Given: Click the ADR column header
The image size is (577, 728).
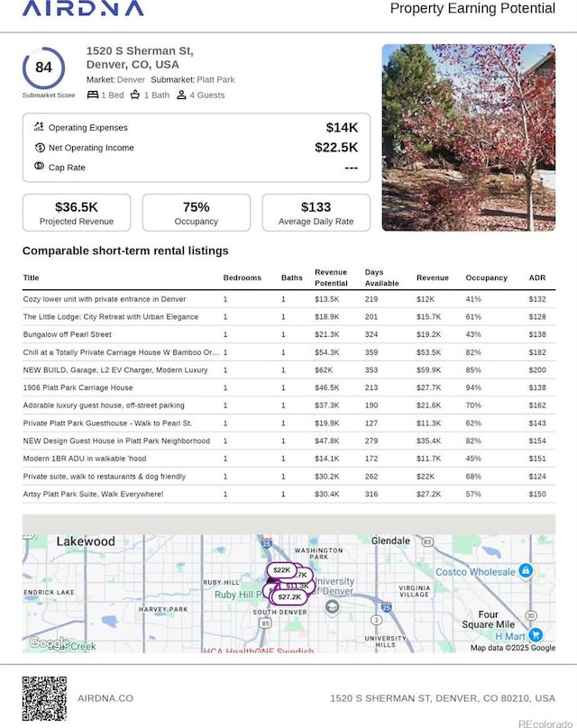Looking at the screenshot, I should coord(537,278).
